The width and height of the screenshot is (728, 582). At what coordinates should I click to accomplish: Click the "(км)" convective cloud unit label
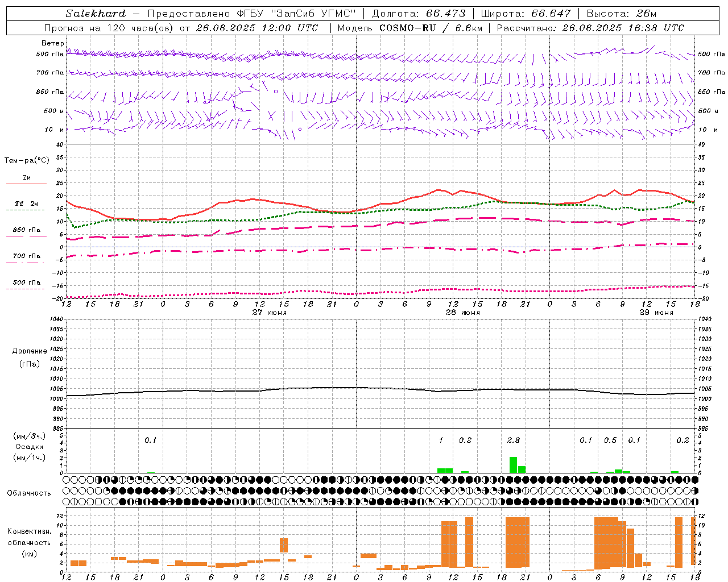30,554
